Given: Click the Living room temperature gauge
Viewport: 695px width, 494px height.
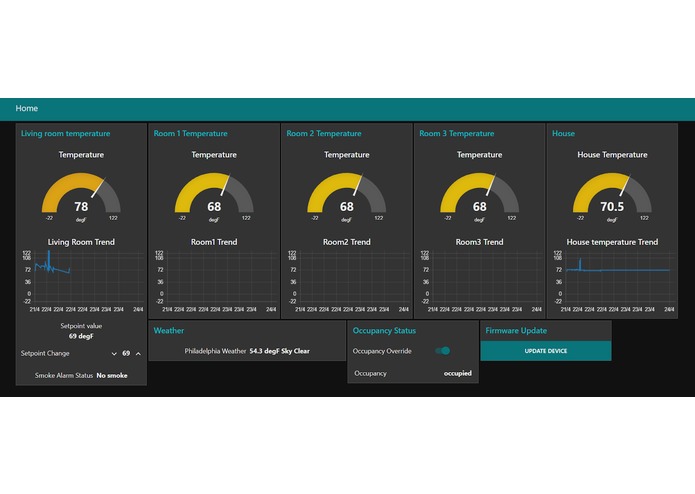Looking at the screenshot, I should [81, 197].
